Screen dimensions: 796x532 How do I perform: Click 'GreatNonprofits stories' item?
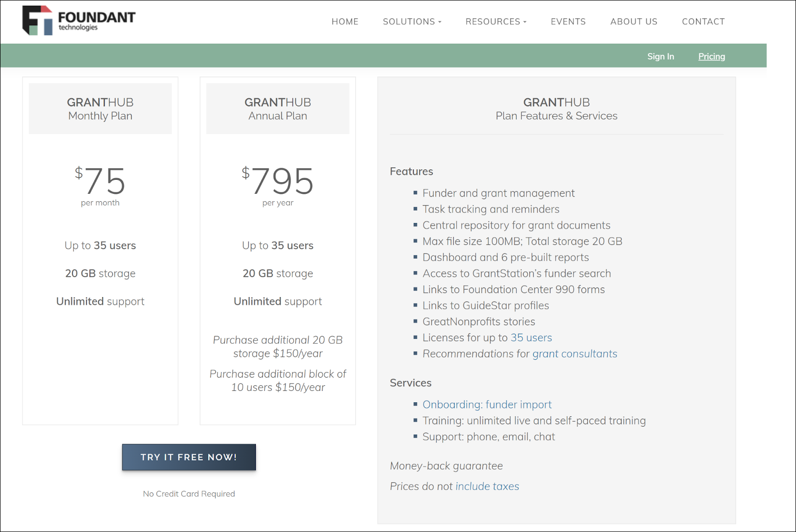pyautogui.click(x=479, y=322)
